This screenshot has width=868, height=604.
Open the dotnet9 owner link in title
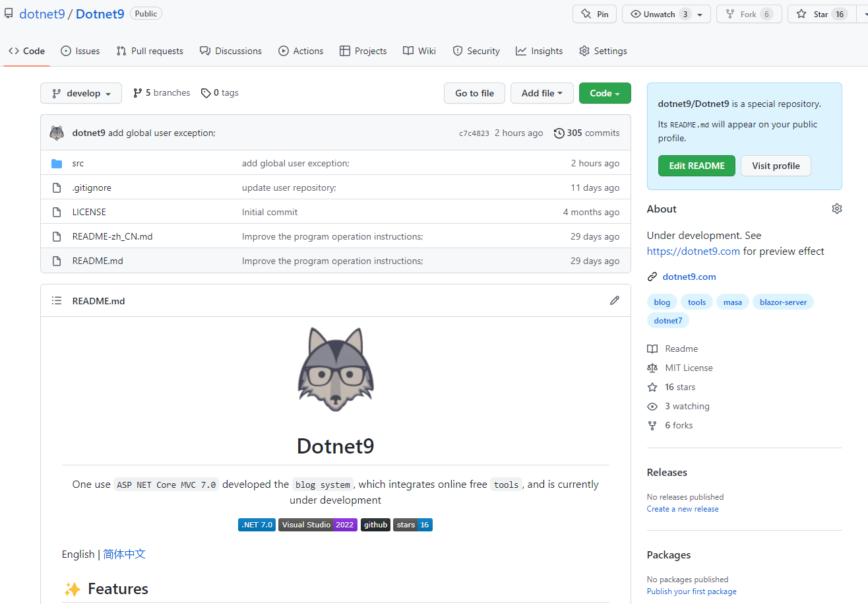tap(42, 13)
